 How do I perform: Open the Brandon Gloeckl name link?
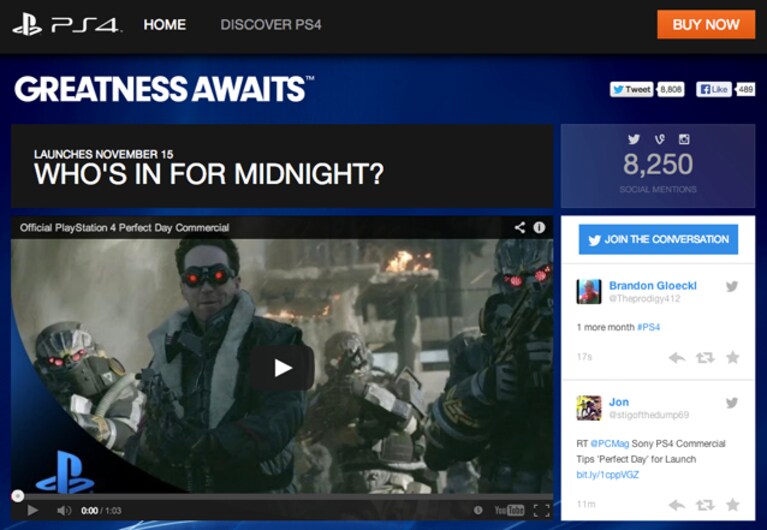(x=653, y=286)
